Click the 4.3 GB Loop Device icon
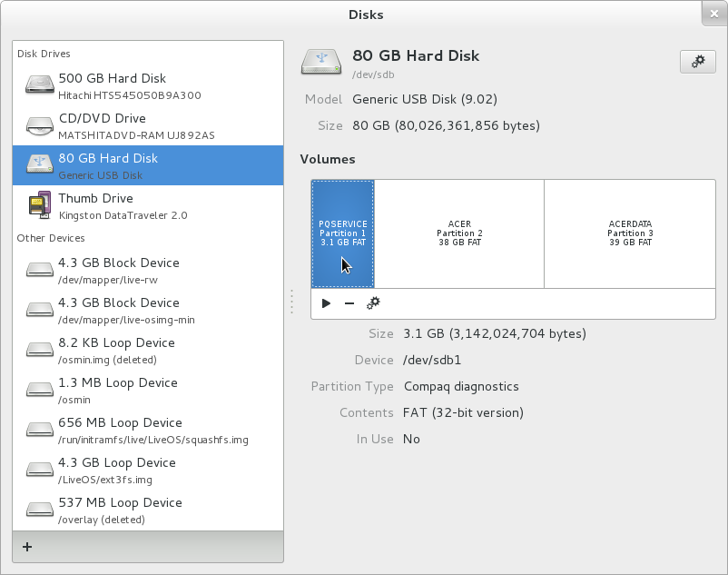The width and height of the screenshot is (728, 575). pyautogui.click(x=39, y=469)
